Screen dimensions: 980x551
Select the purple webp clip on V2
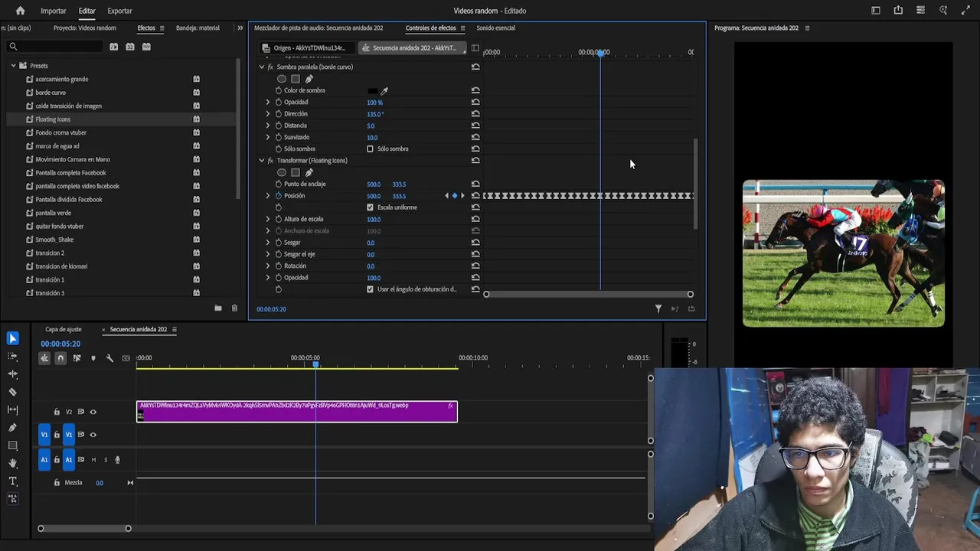297,412
